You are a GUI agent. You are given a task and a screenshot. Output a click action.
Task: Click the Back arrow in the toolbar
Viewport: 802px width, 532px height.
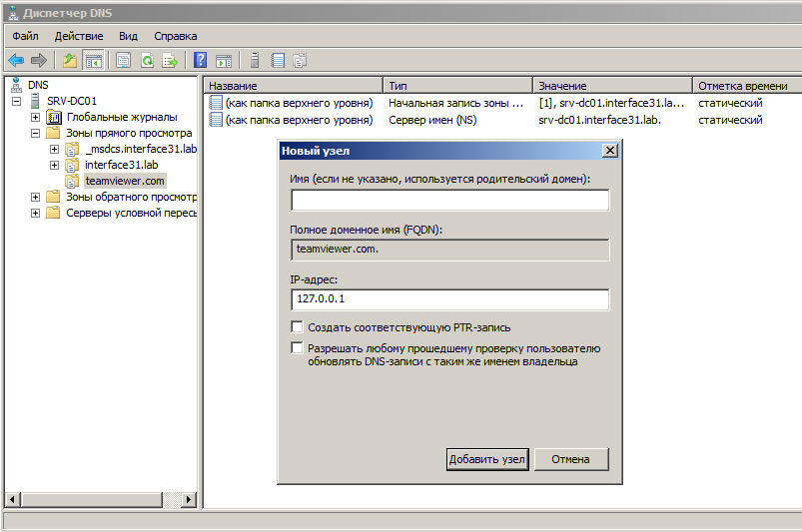[16, 60]
